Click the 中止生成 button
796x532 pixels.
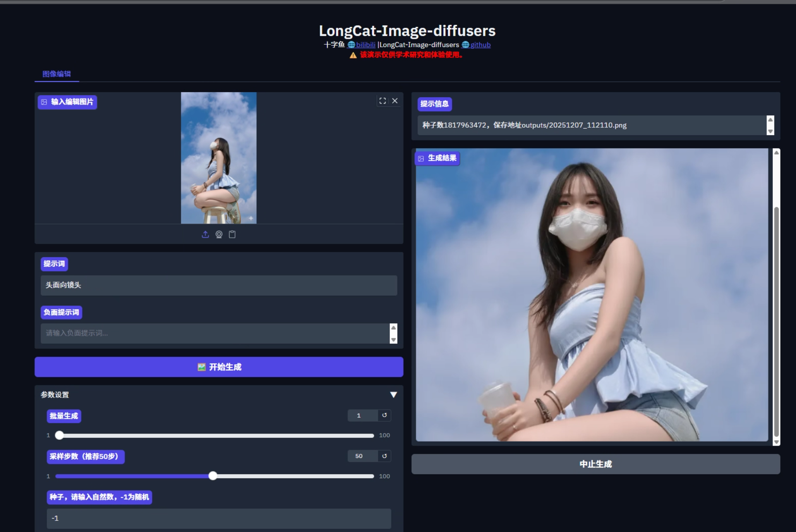point(595,464)
